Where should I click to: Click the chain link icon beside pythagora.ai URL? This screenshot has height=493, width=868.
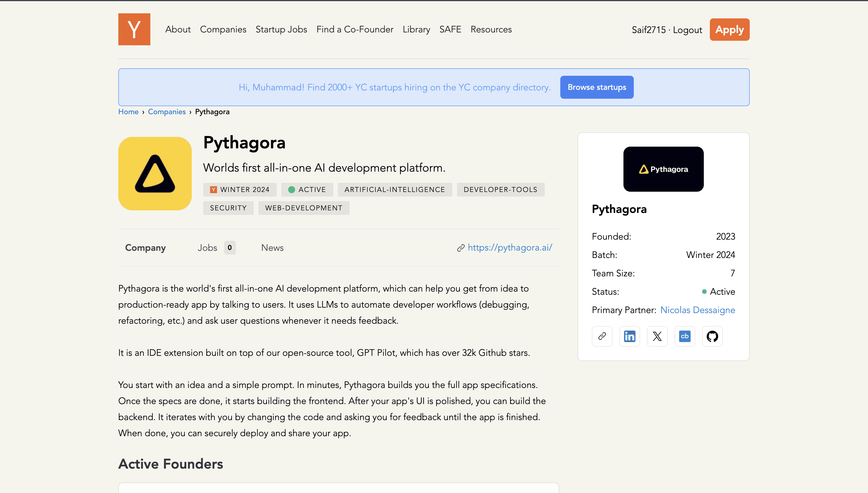[x=461, y=248]
